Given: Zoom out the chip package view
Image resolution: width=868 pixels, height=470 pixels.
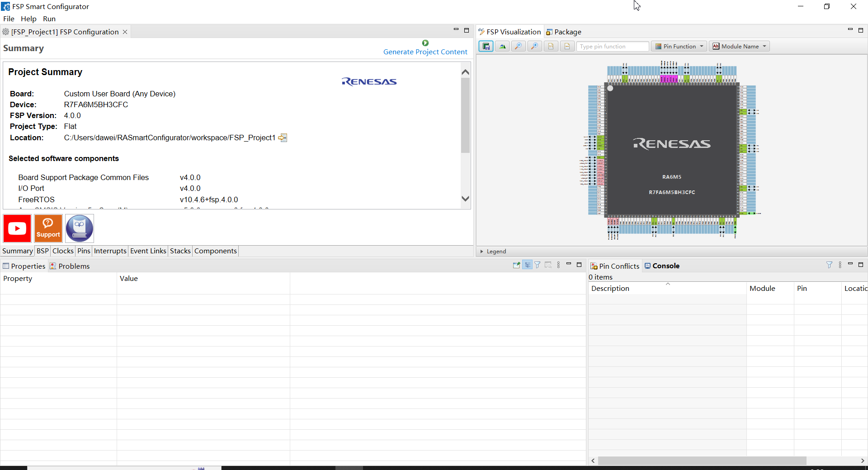Looking at the screenshot, I should coord(519,46).
